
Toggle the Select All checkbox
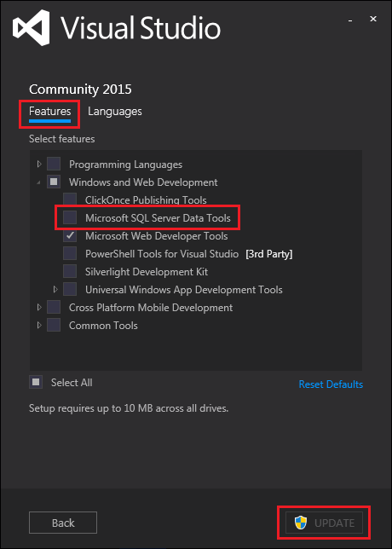pos(36,382)
